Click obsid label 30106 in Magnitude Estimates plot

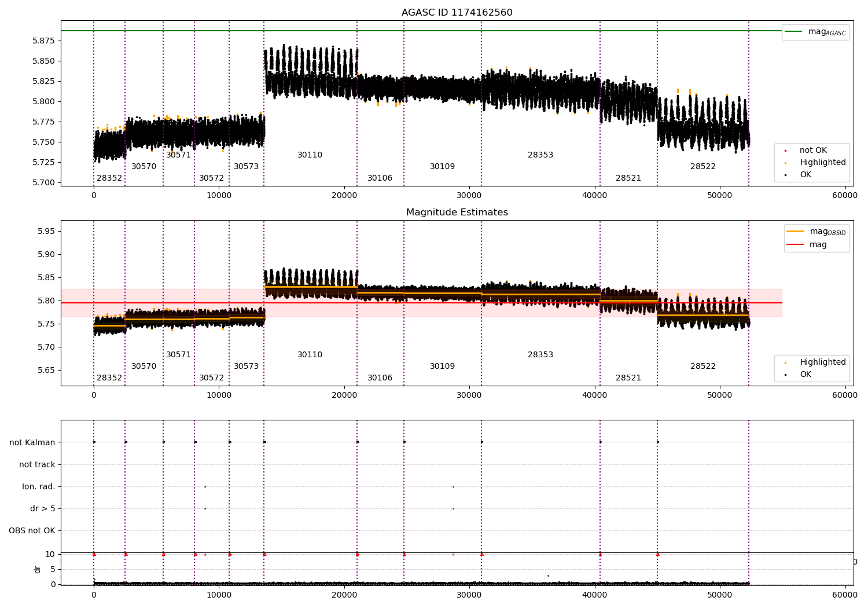coord(380,378)
